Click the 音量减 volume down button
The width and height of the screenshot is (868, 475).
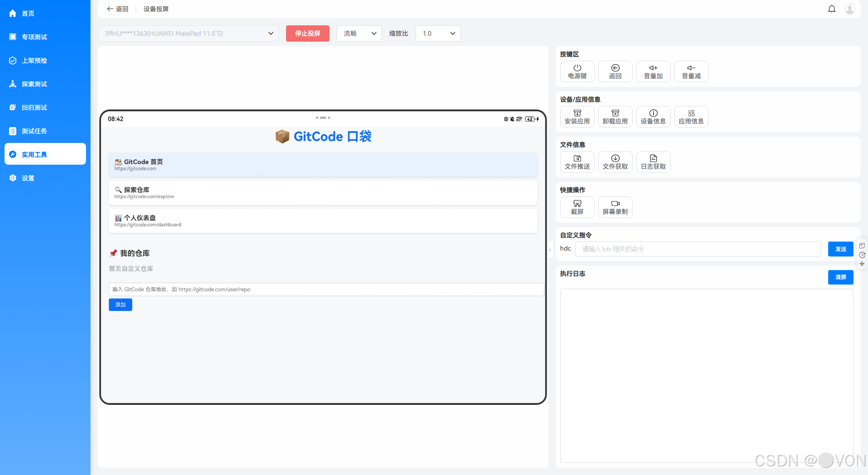tap(692, 71)
